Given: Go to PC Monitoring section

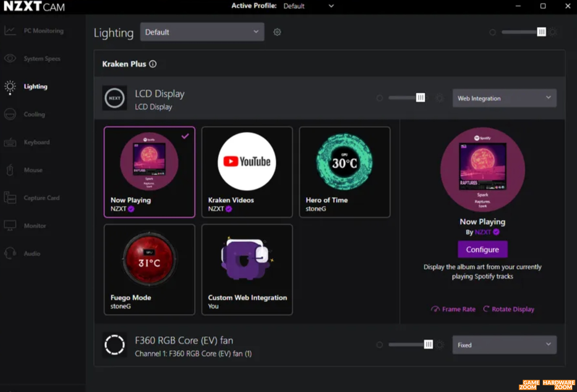Looking at the screenshot, I should coord(44,31).
